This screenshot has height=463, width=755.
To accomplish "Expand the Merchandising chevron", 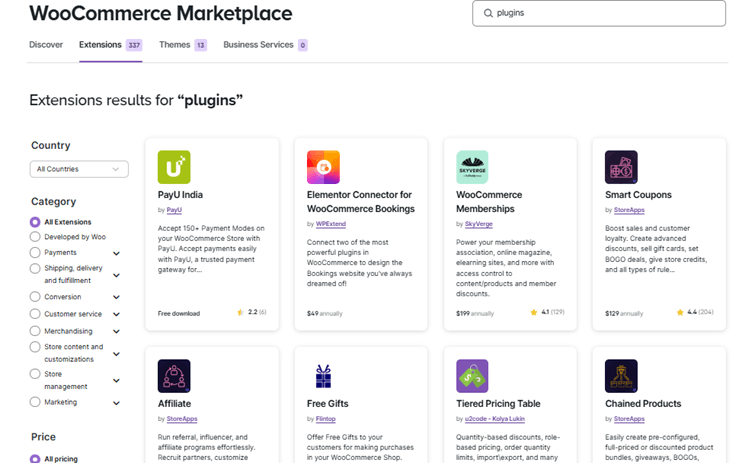I will coord(116,332).
